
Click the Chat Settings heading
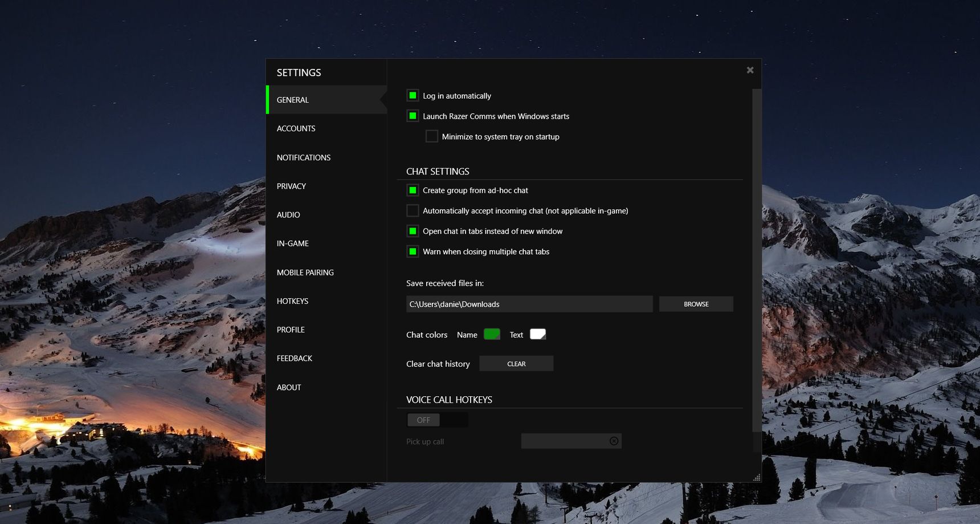(438, 172)
